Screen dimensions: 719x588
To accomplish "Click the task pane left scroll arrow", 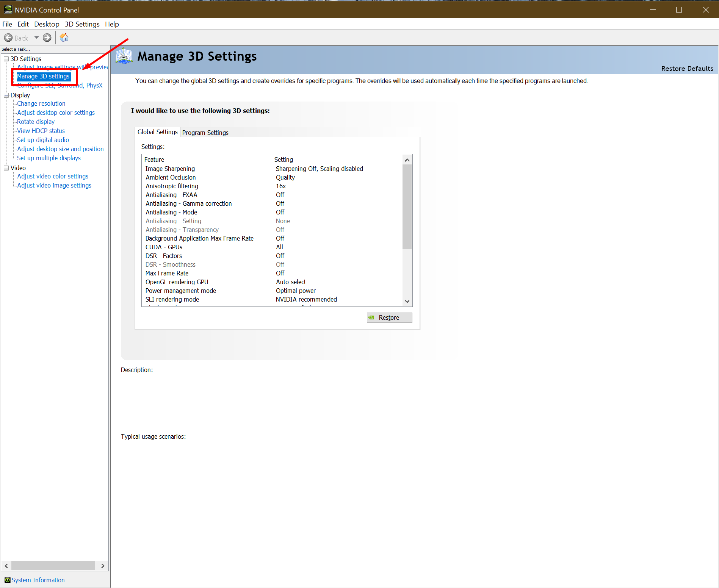I will tap(6, 566).
